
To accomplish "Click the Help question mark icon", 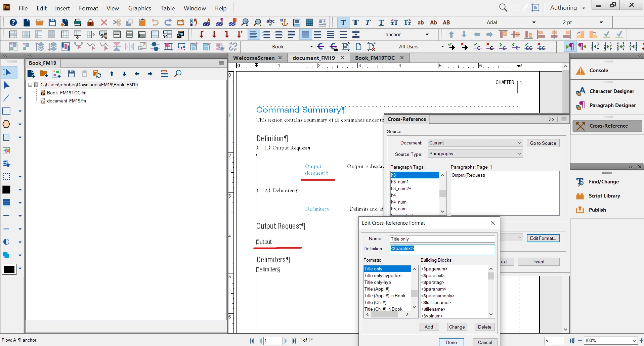I will [x=13, y=23].
